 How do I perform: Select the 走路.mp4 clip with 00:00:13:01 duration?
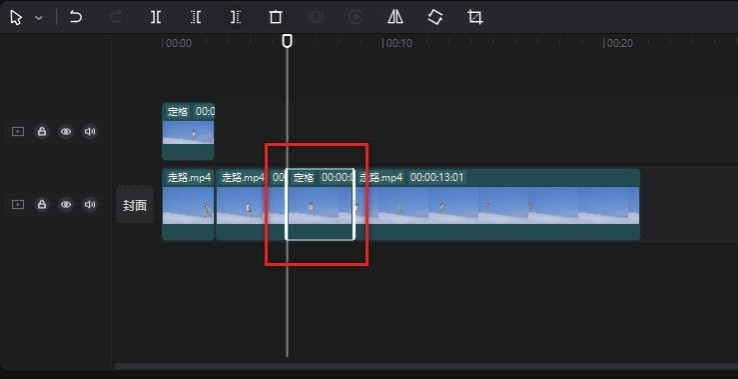497,204
